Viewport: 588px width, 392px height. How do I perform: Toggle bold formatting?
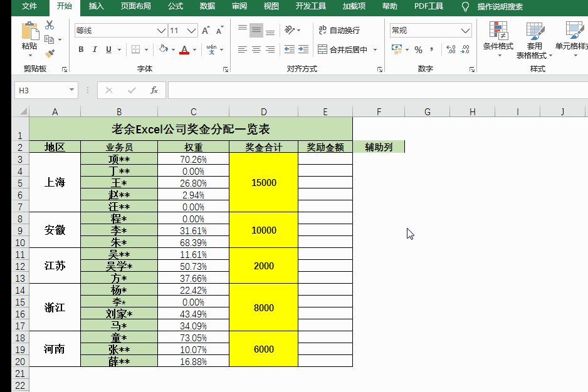81,49
